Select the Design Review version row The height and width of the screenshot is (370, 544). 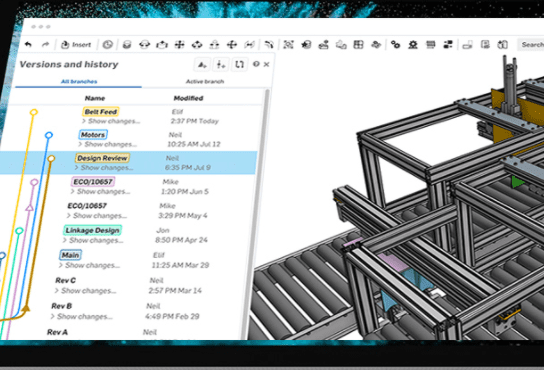(129, 163)
